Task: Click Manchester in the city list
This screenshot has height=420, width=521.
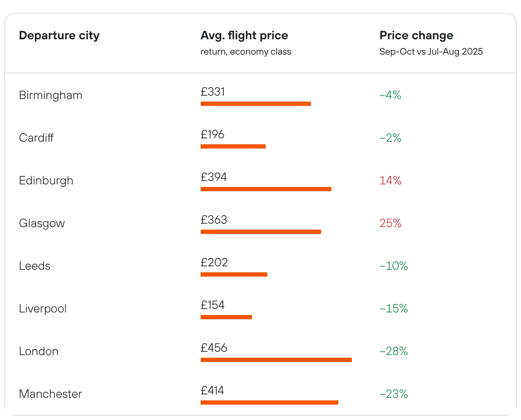Action: [x=50, y=394]
